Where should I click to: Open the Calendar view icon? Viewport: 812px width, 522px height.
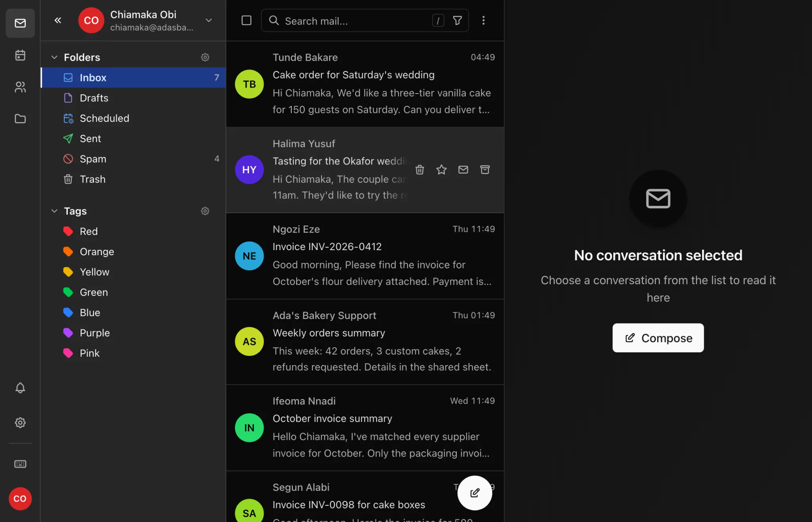coord(20,55)
